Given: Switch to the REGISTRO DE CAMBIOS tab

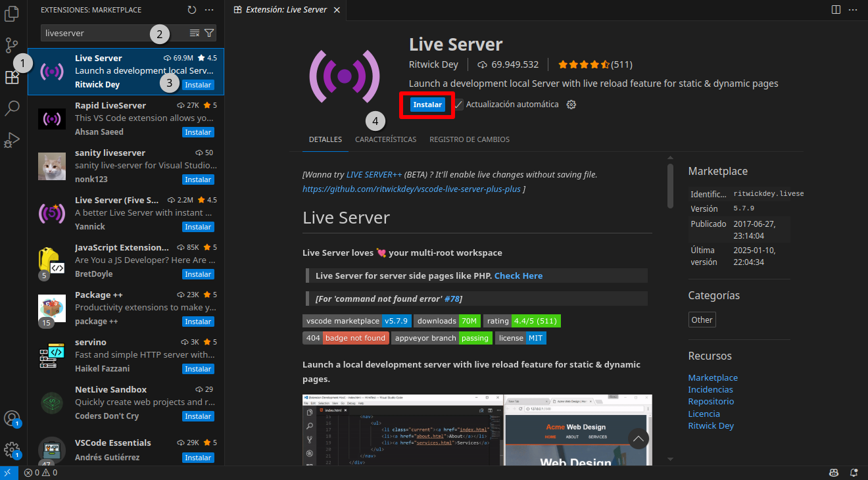Looking at the screenshot, I should (x=470, y=139).
